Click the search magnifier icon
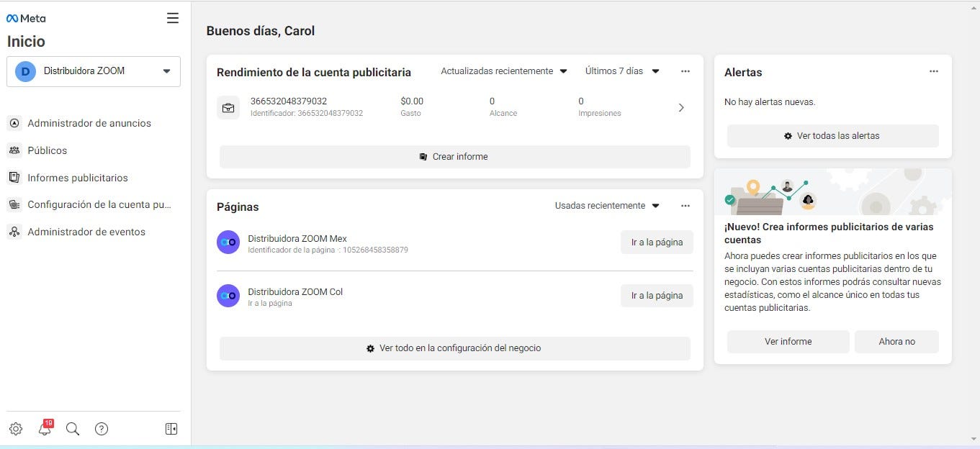This screenshot has width=980, height=449. [x=73, y=429]
